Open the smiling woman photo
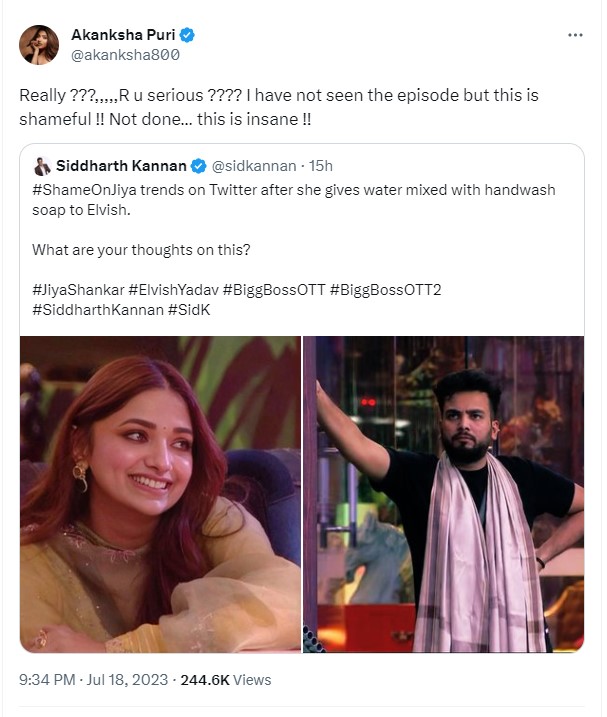The height and width of the screenshot is (717, 607). coord(160,494)
